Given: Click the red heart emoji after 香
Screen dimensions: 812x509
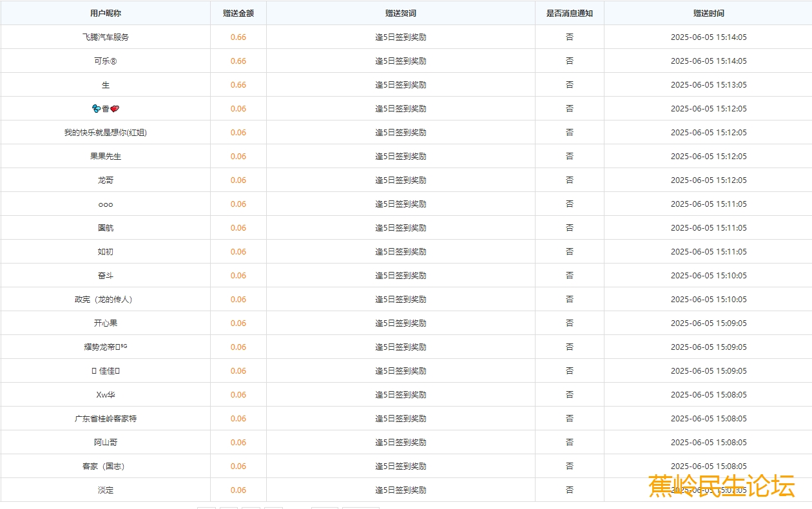Looking at the screenshot, I should tap(115, 109).
